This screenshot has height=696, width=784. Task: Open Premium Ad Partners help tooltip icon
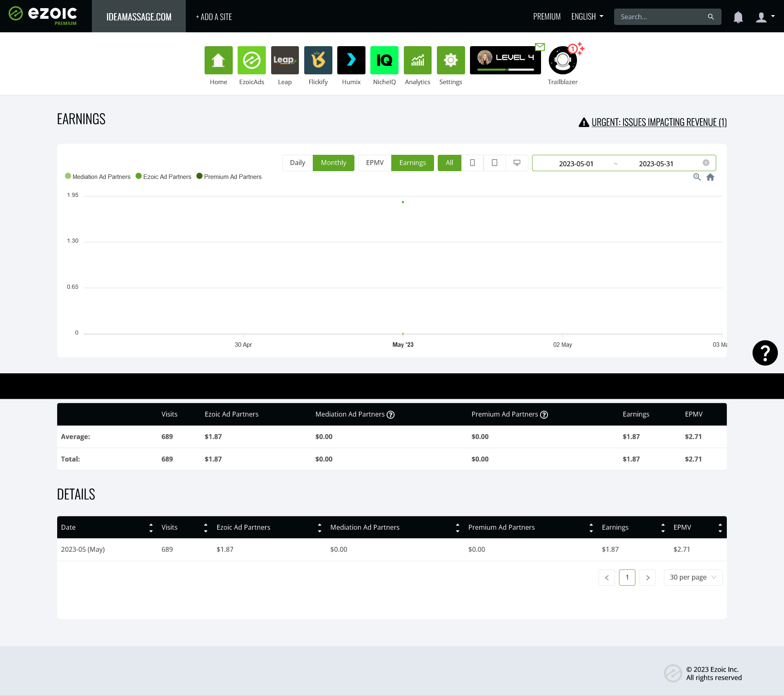point(544,415)
